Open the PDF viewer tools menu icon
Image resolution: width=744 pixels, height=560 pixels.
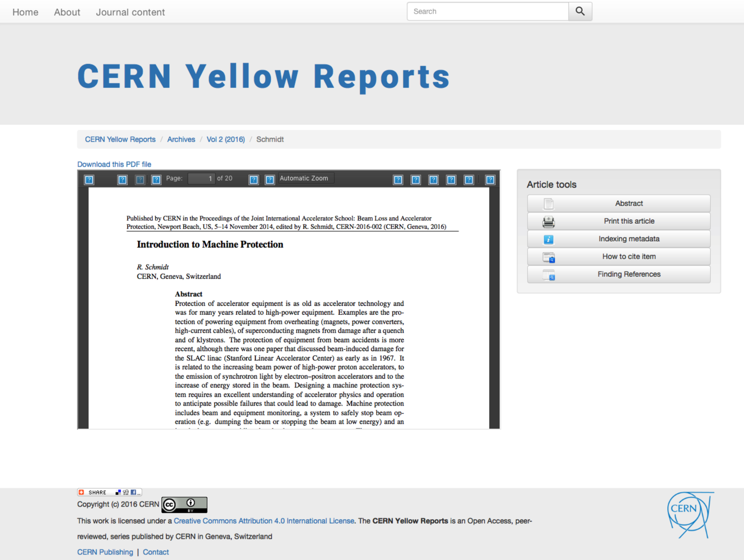click(x=490, y=180)
